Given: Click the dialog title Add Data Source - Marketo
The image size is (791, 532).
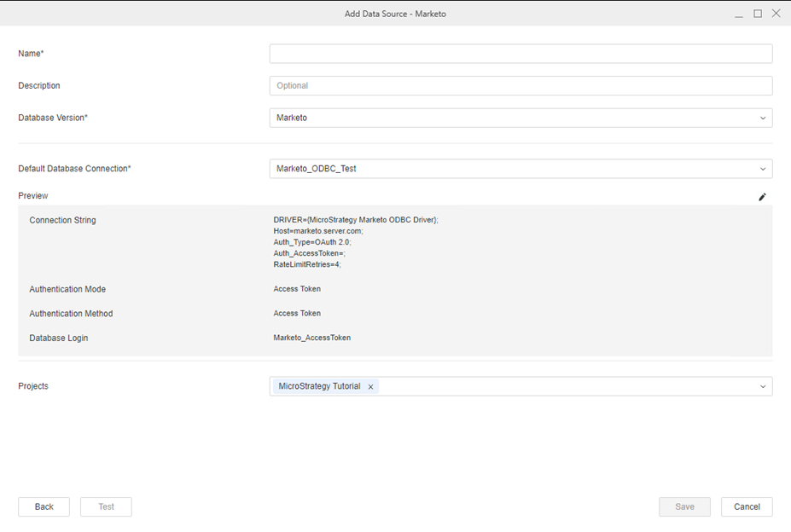Looking at the screenshot, I should pos(395,14).
